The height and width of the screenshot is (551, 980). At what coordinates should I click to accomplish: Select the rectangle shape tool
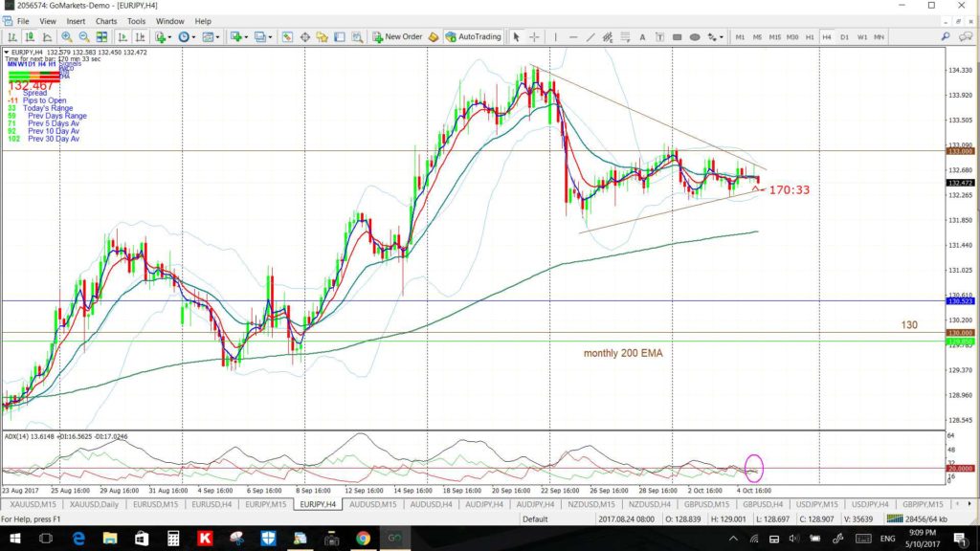(677, 37)
